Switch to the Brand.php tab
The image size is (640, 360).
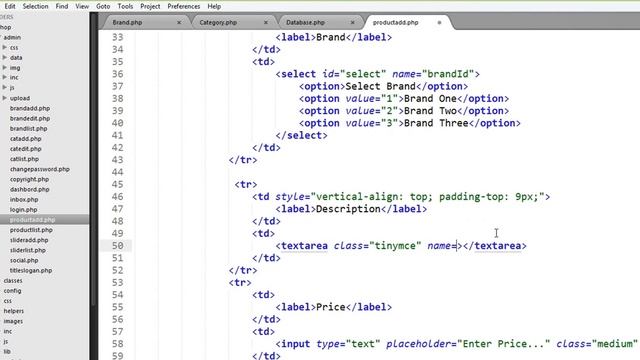(127, 22)
